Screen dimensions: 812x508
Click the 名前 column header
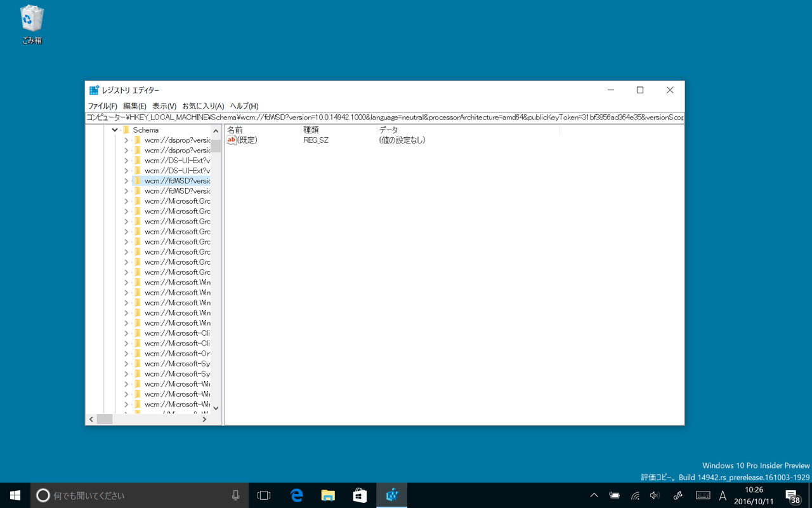263,130
